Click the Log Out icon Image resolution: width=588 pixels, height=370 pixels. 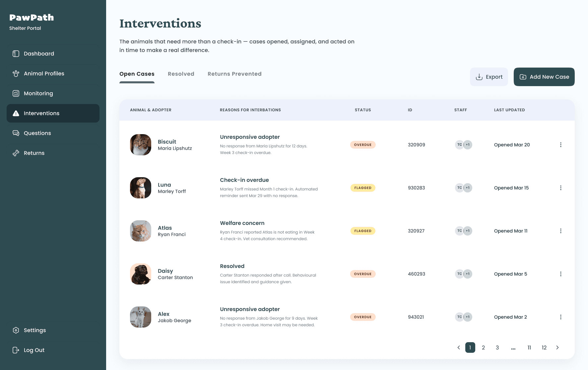click(16, 350)
